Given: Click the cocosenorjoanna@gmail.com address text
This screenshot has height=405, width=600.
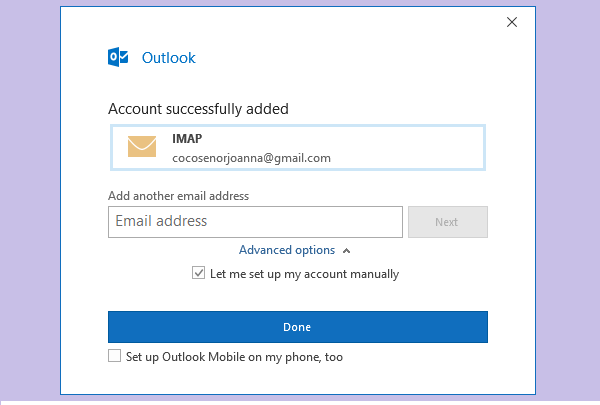Looking at the screenshot, I should point(251,158).
